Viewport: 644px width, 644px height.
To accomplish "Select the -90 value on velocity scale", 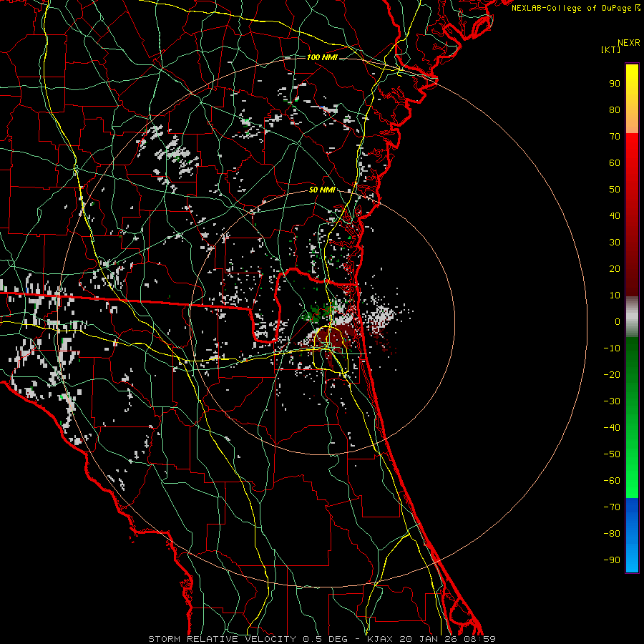I will tap(612, 560).
